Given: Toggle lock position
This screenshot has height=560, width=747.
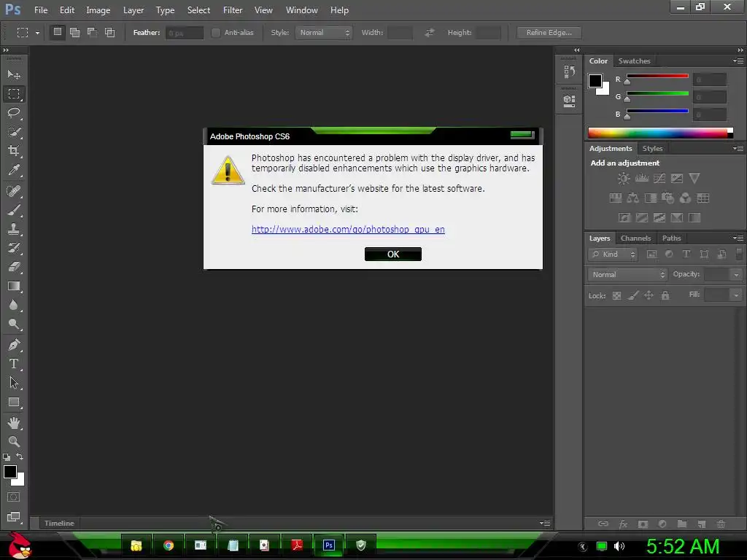Looking at the screenshot, I should [x=649, y=296].
